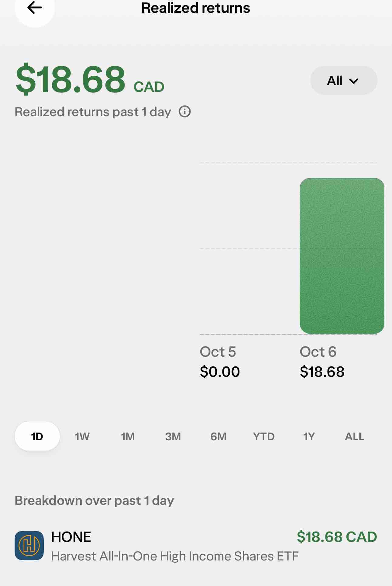This screenshot has width=392, height=586.
Task: Choose the 6M time range
Action: click(x=218, y=437)
